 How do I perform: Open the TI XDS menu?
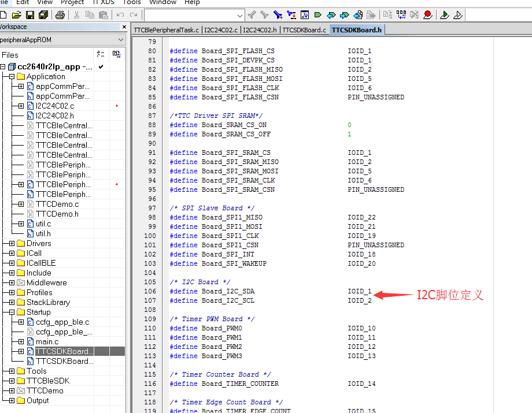tap(103, 2)
